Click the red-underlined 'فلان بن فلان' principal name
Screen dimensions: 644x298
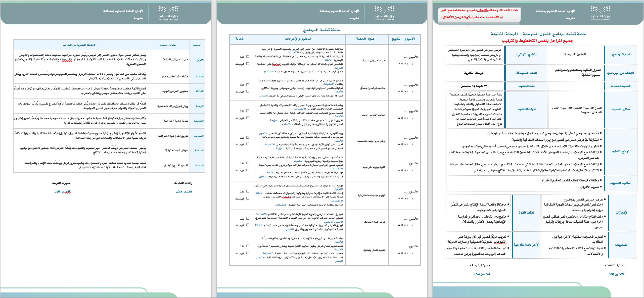point(63,192)
